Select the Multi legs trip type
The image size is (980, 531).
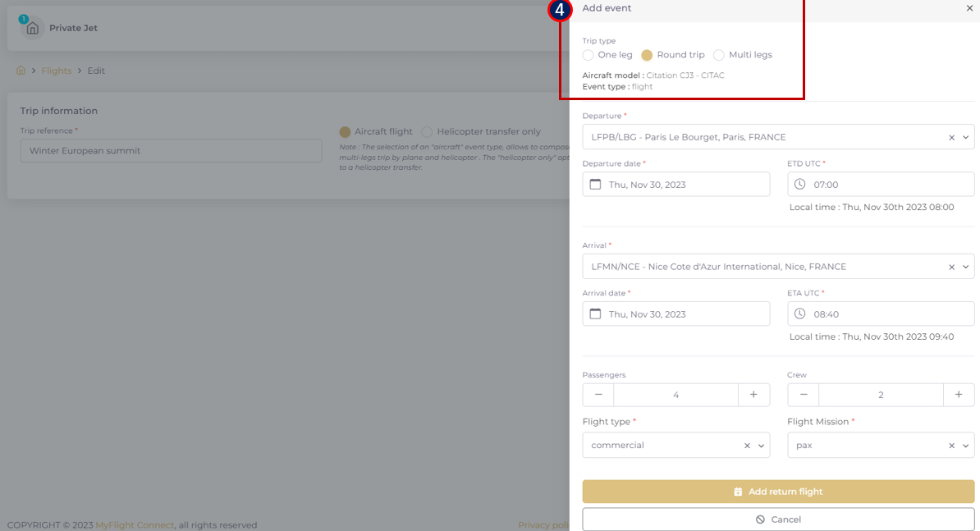[719, 55]
